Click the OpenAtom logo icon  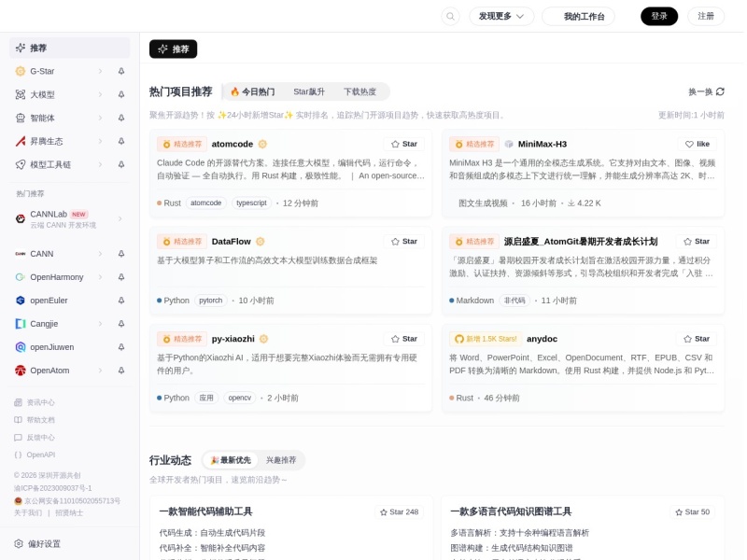pos(20,371)
